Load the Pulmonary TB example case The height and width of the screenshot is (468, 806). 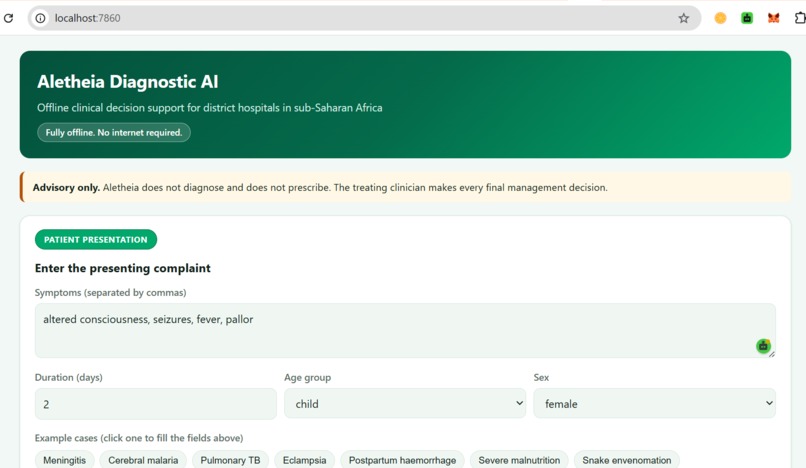click(x=230, y=460)
